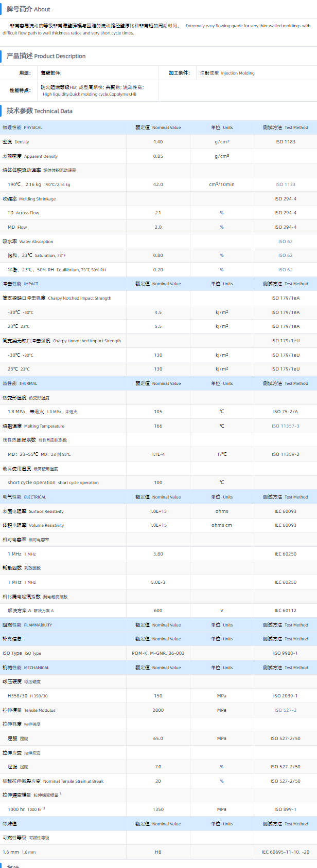Click the IEC 60695-11-10, -20 test method
Viewport: 317px width, 868px height.
coord(285,852)
